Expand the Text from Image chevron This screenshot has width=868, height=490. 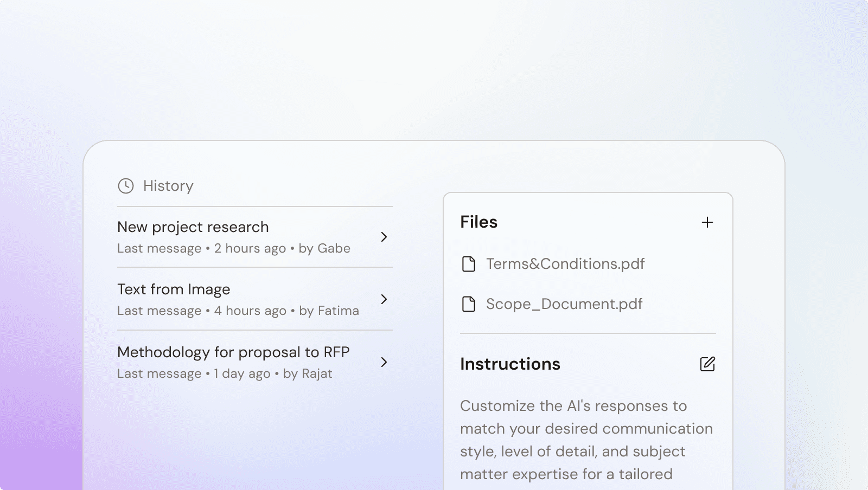pos(384,299)
